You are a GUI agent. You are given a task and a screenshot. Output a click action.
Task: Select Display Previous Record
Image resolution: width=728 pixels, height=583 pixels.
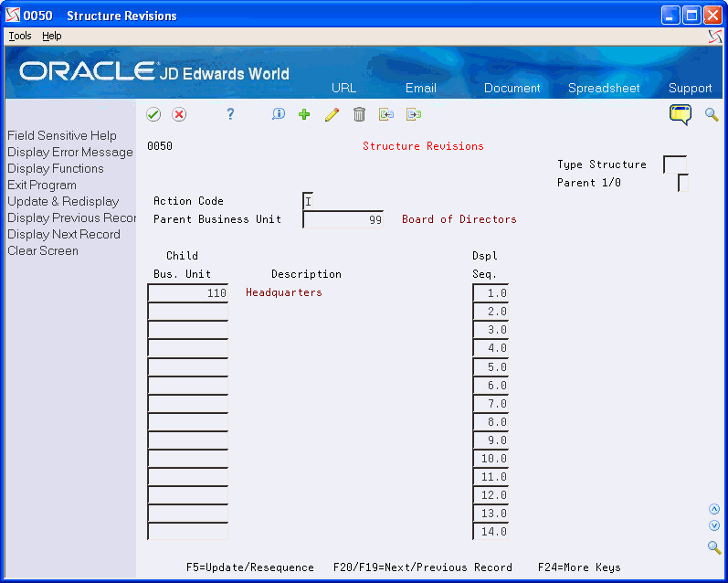71,217
